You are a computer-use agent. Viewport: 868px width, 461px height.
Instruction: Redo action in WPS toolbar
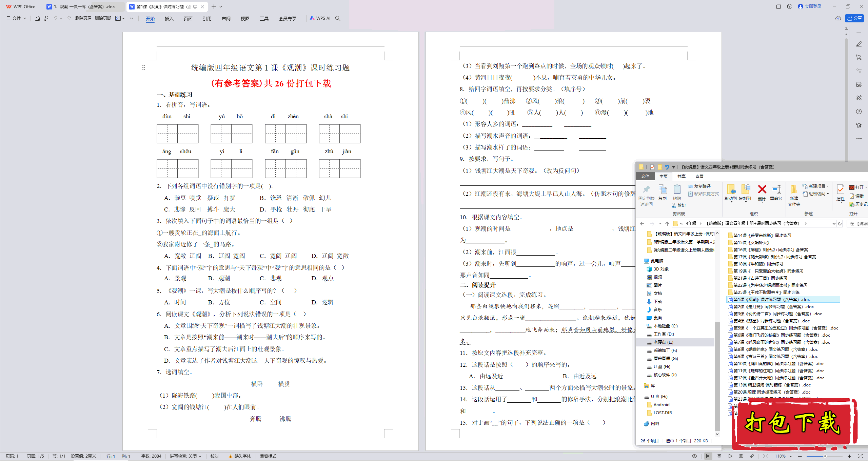[x=69, y=18]
